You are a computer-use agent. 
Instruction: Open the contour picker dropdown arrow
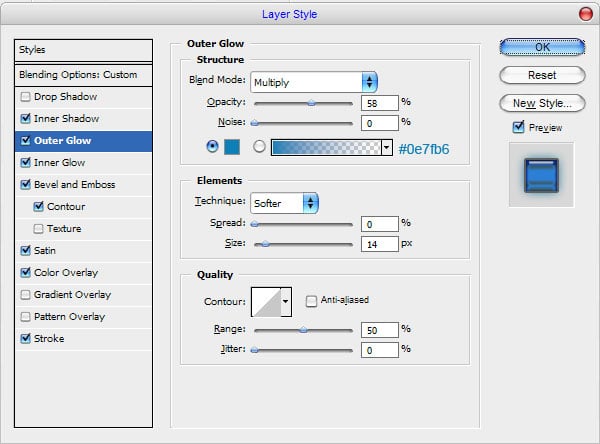[x=286, y=300]
